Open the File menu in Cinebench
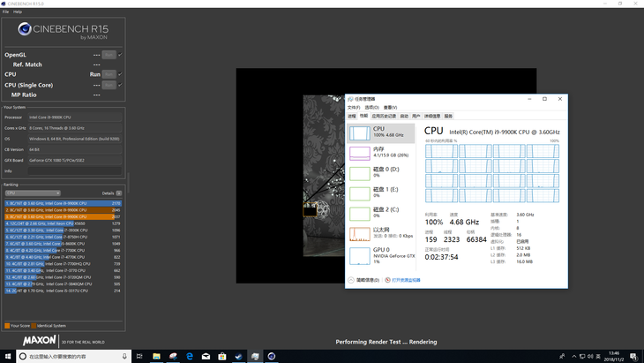This screenshot has width=644, height=363. click(x=5, y=11)
